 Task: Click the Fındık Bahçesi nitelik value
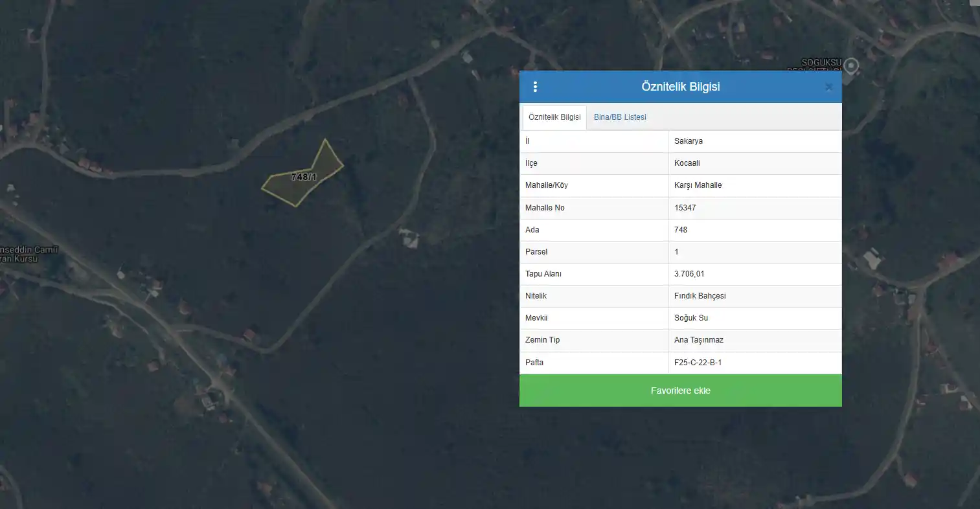700,296
